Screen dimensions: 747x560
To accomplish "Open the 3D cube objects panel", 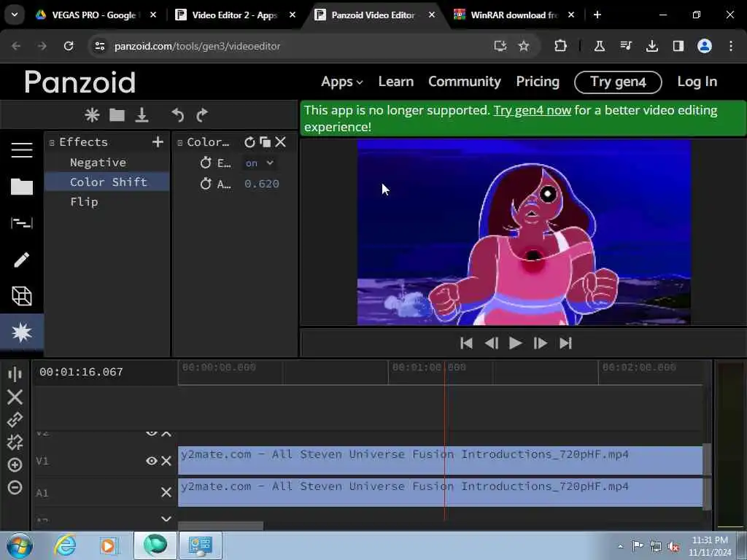I will coord(22,296).
